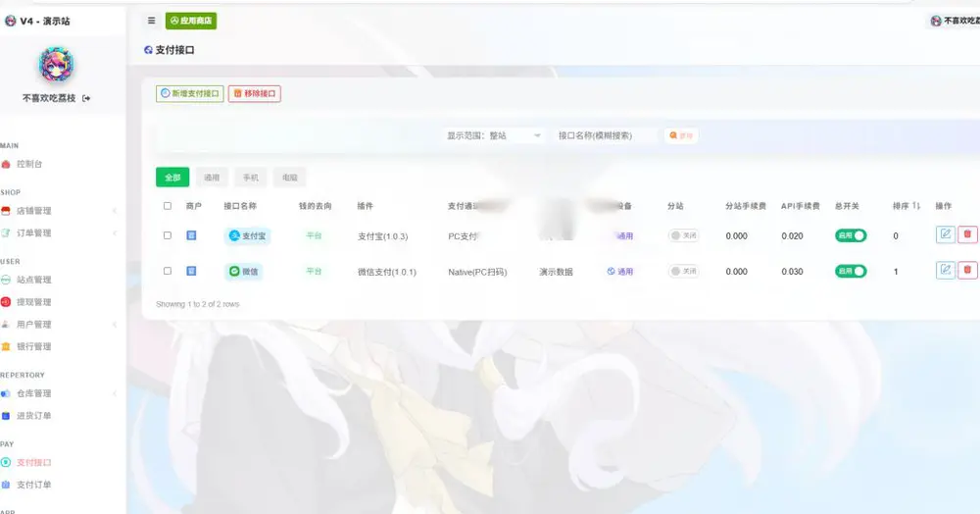Tick the 支付宝 row checkbox
Screen dimensions: 980x514
(x=168, y=235)
